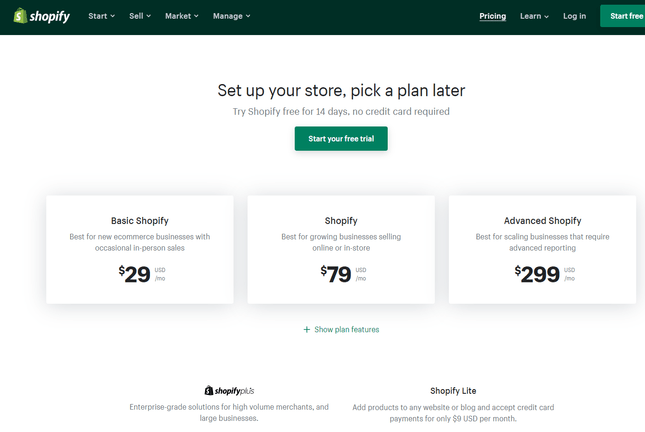Go to the Pricing page link
645x432 pixels.
point(492,16)
